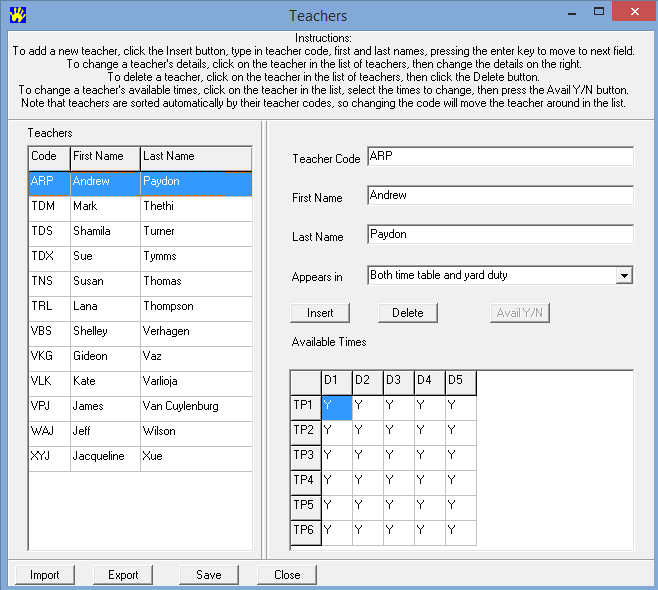This screenshot has width=658, height=590.
Task: Click the First Name column header in the list
Action: 105,158
